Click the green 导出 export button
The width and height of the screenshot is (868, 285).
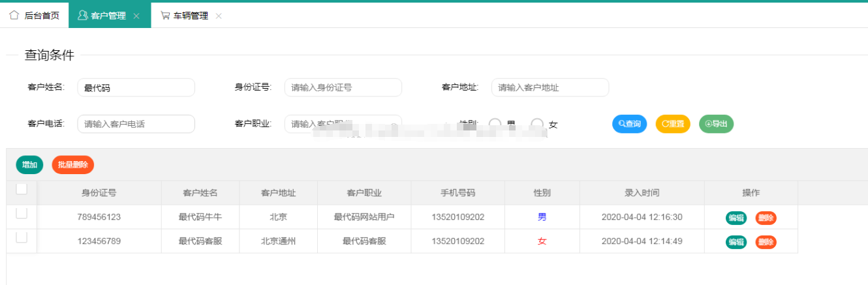716,124
